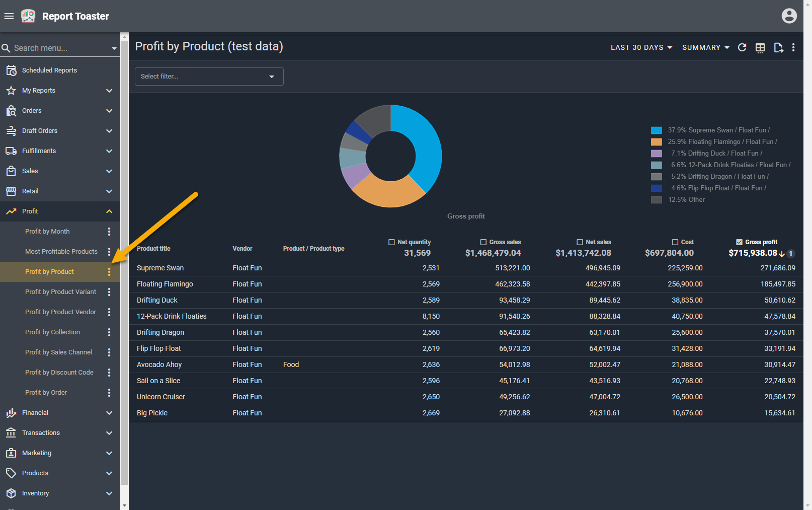Click the Supreme Swan product row
This screenshot has width=812, height=510.
click(x=160, y=268)
